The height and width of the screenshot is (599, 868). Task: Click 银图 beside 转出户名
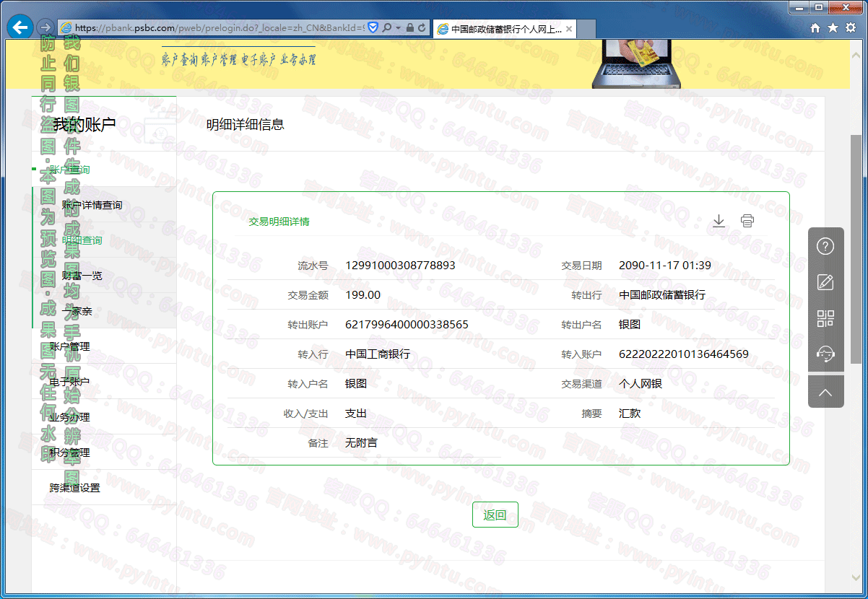coord(630,324)
